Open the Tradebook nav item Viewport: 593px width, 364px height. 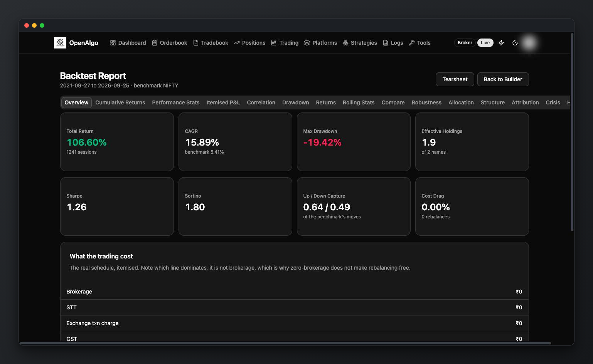pyautogui.click(x=211, y=43)
